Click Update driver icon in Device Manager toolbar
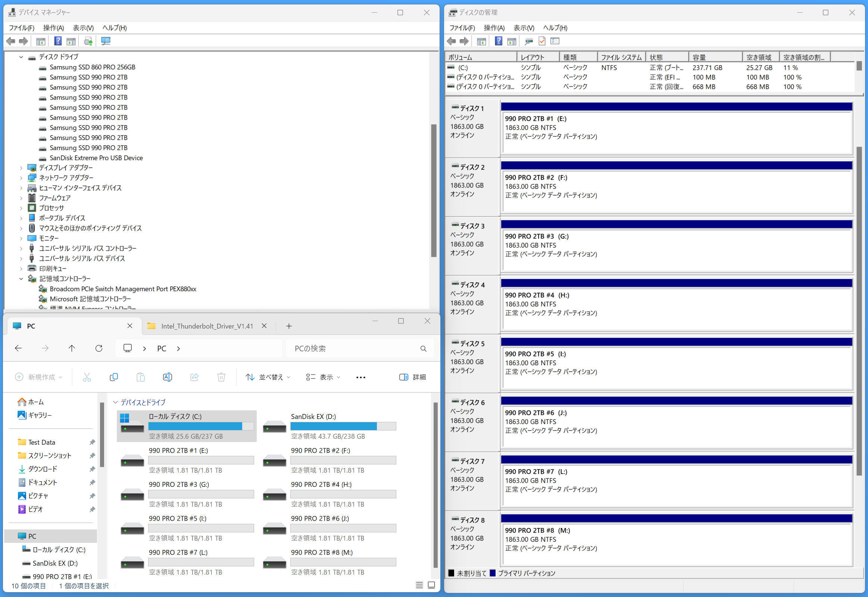This screenshot has width=868, height=597. point(88,41)
